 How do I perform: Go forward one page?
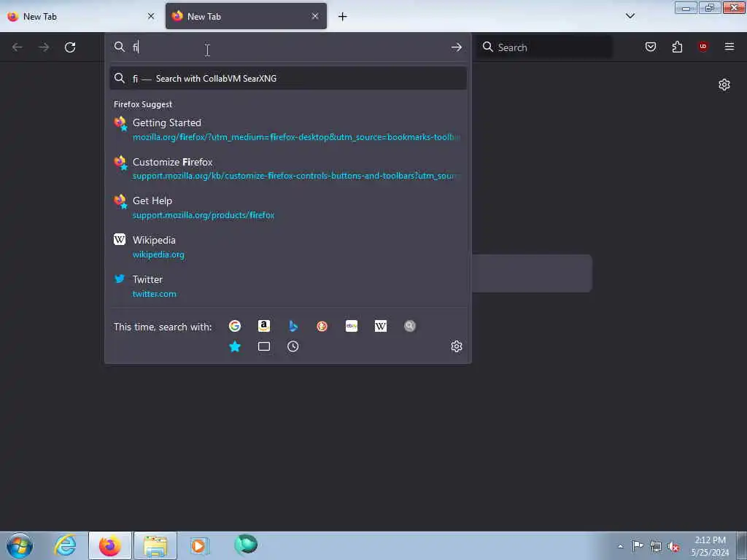click(44, 47)
